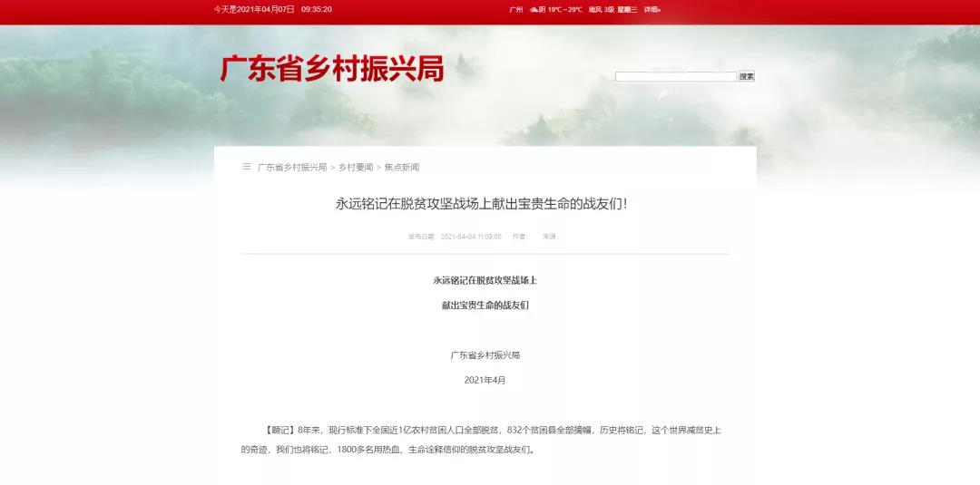The image size is (980, 485).
Task: Click the 作者 author label
Action: 519,237
